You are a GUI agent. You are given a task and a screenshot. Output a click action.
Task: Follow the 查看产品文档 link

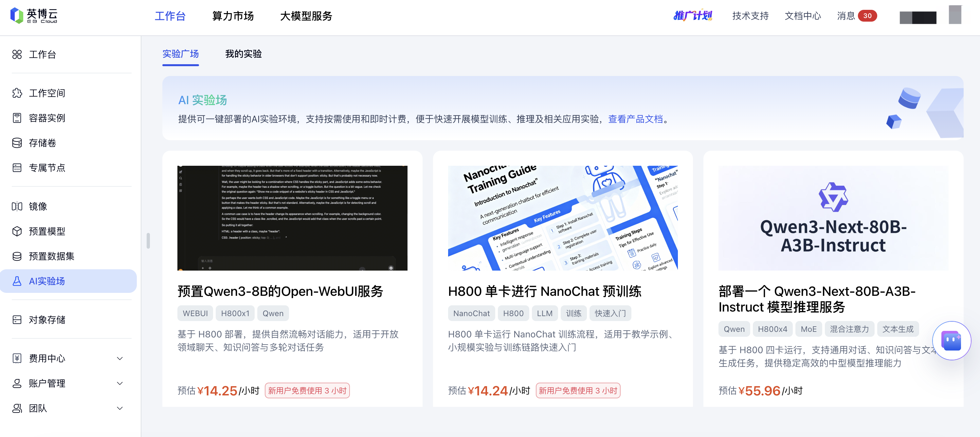coord(635,119)
